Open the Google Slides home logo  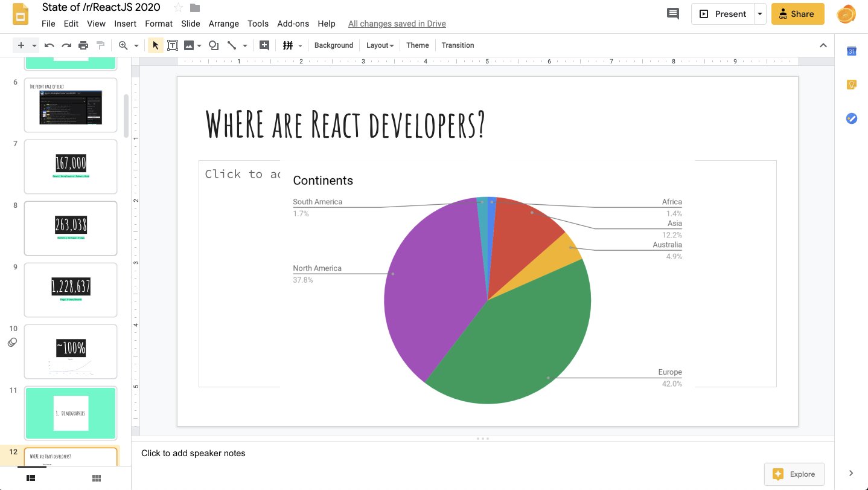pyautogui.click(x=21, y=15)
